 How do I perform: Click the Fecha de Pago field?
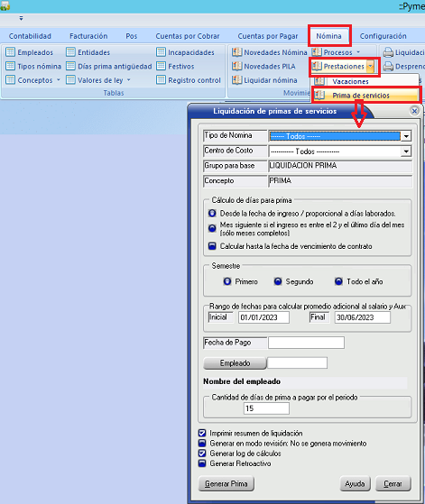pyautogui.click(x=306, y=343)
